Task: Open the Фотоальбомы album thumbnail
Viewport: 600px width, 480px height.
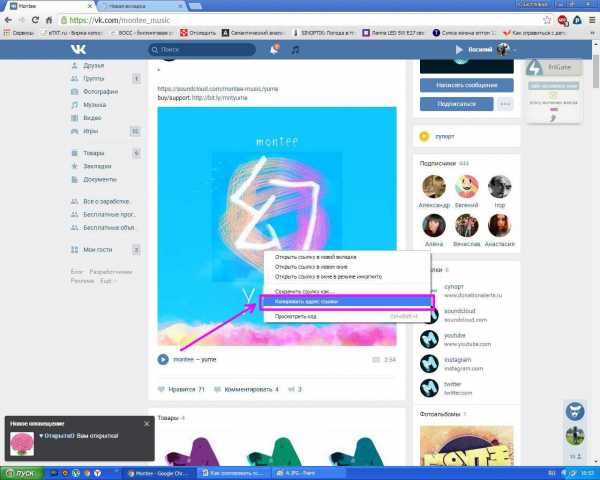Action: 466,445
